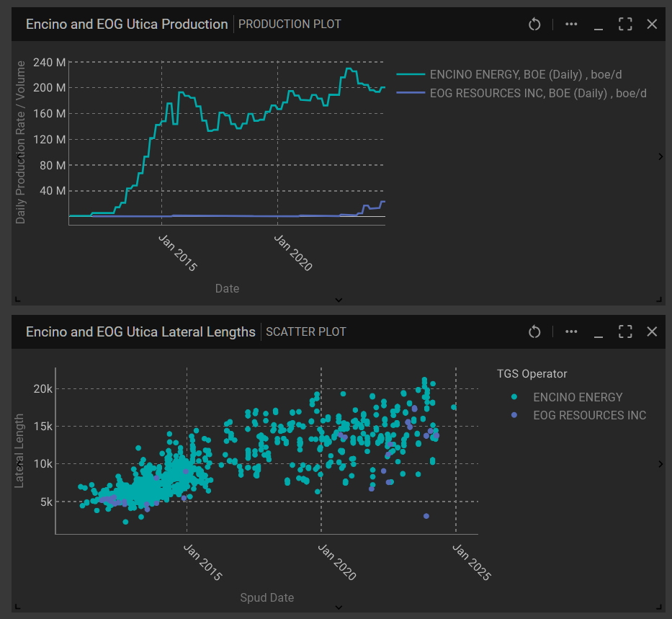
Task: Close the Encino and EOG Utica Production panel
Action: [x=652, y=24]
